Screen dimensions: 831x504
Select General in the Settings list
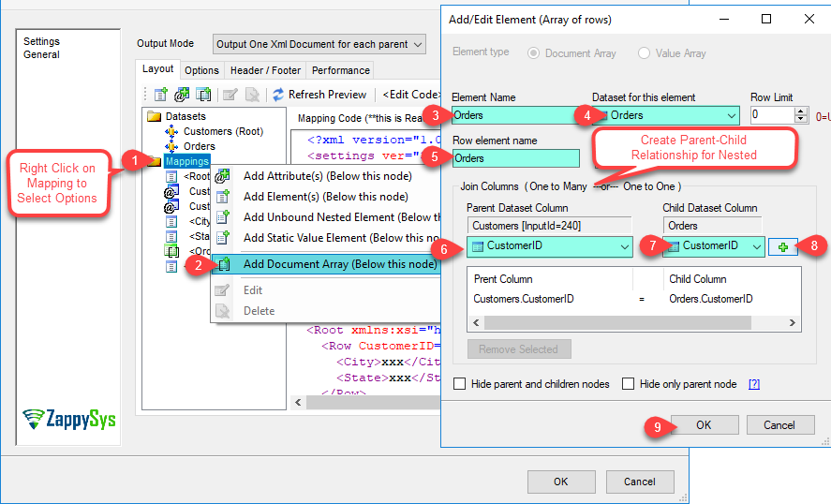click(41, 54)
